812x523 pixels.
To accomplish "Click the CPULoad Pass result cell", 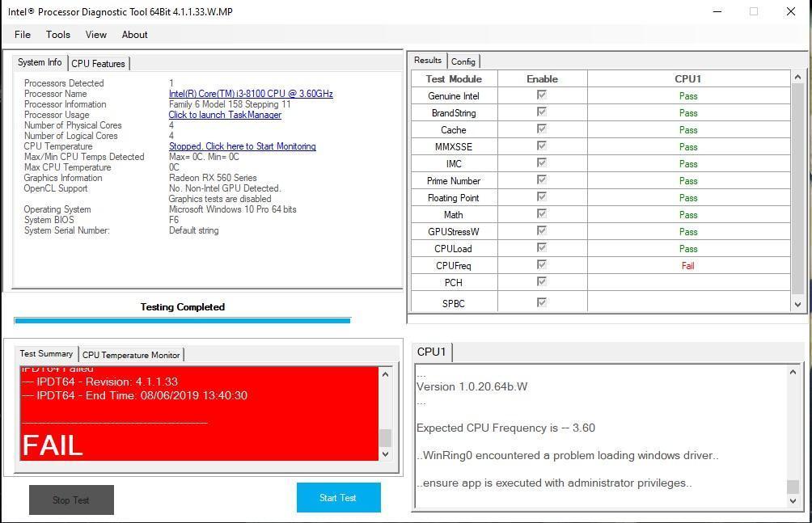I will pyautogui.click(x=688, y=248).
